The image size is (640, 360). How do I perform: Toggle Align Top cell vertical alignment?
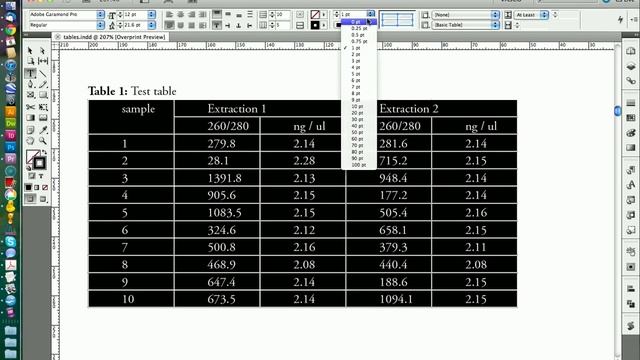pos(217,14)
